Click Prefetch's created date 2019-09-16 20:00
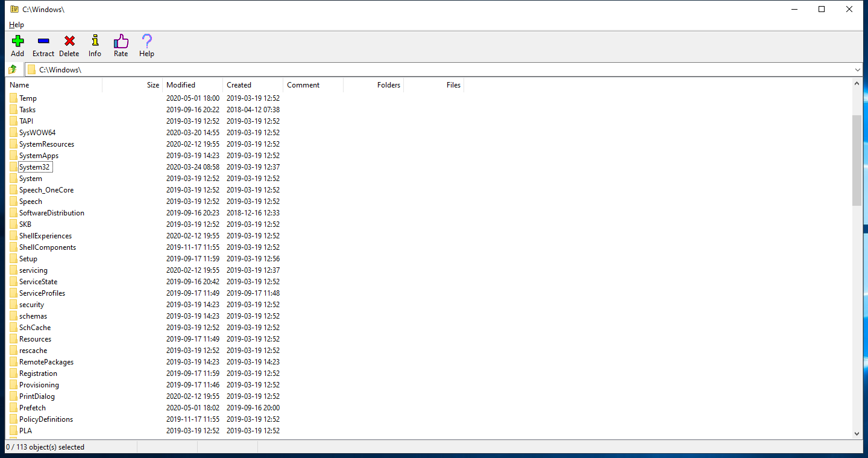868x458 pixels. pyautogui.click(x=253, y=408)
